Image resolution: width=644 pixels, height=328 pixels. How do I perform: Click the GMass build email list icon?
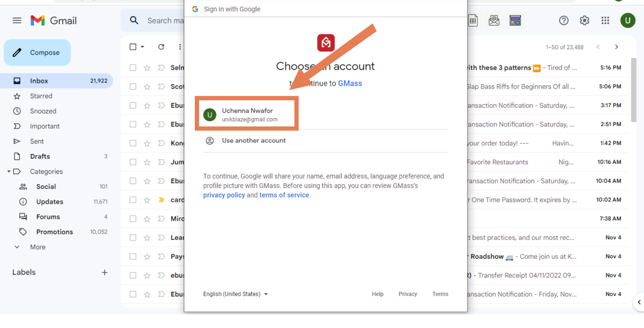point(515,21)
